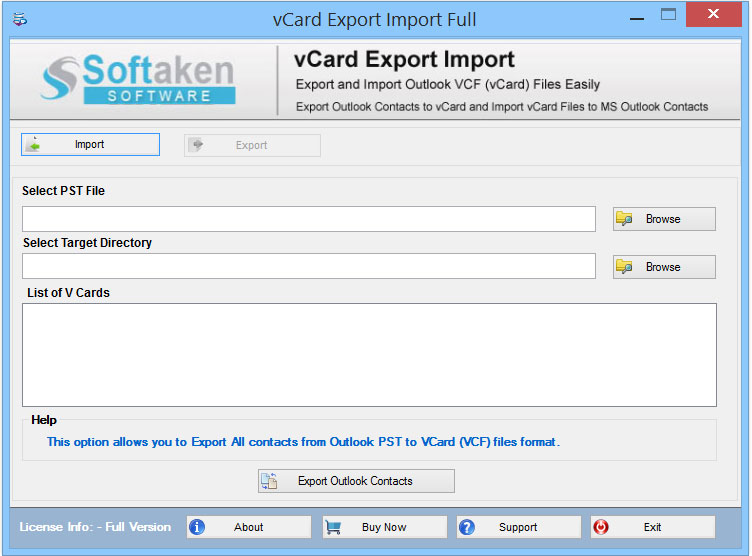Click the List of V Cards label
Image resolution: width=752 pixels, height=556 pixels.
point(68,293)
